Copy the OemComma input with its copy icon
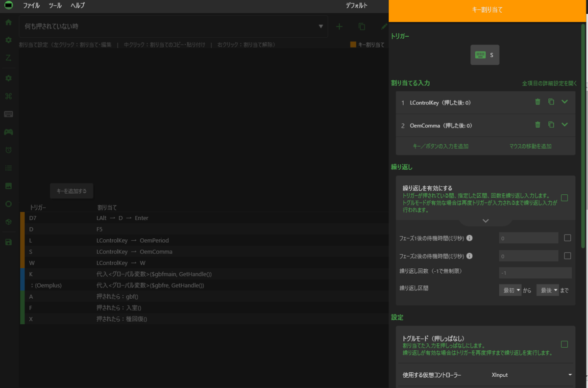 (x=551, y=125)
